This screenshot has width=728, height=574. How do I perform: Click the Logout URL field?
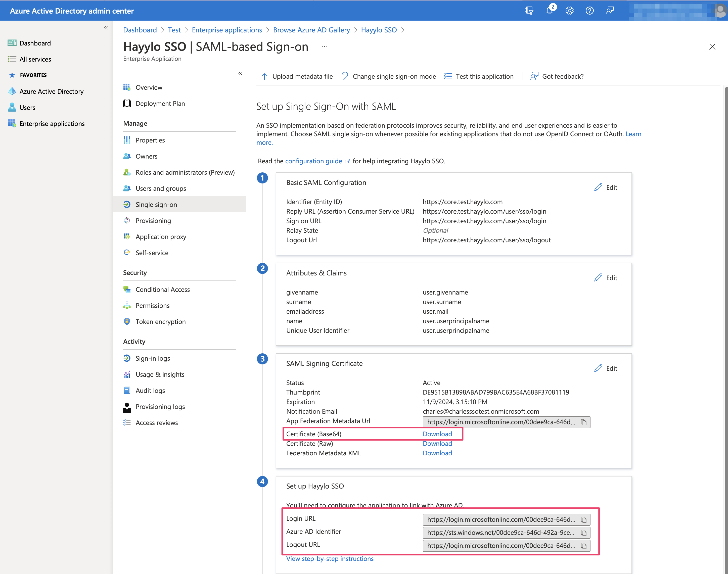coord(501,546)
